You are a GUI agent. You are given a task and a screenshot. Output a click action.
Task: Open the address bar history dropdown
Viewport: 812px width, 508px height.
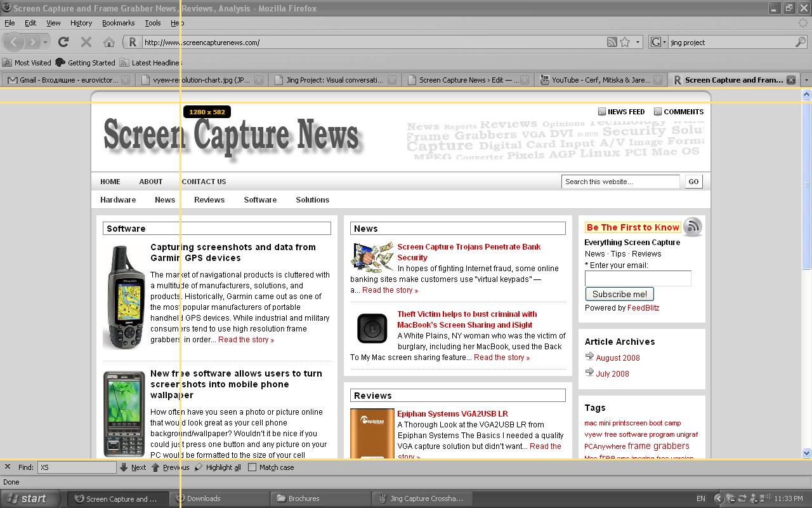(x=638, y=42)
